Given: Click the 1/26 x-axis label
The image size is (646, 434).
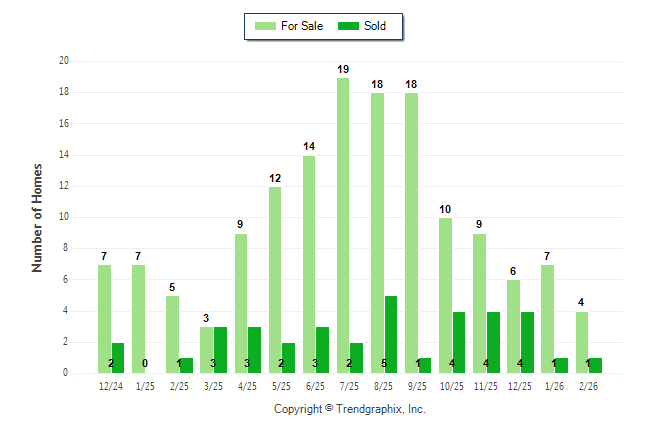Looking at the screenshot, I should [555, 385].
